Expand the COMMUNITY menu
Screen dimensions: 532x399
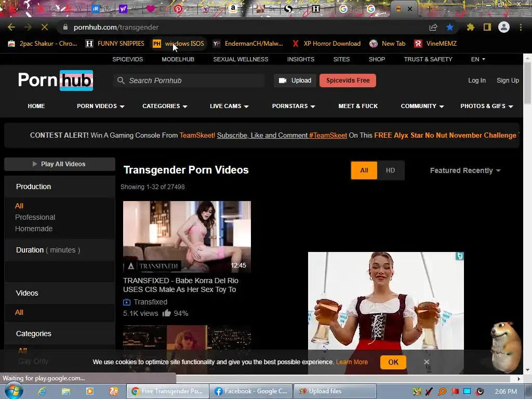click(422, 106)
